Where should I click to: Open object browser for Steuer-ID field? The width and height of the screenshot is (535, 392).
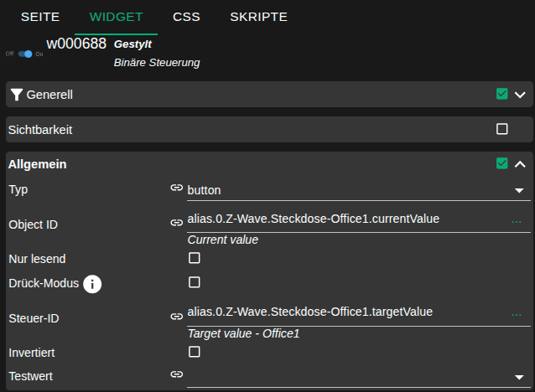(x=516, y=314)
